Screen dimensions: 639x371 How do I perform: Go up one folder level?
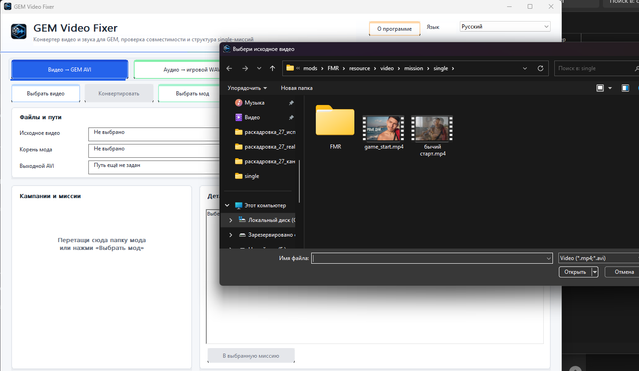pos(273,68)
